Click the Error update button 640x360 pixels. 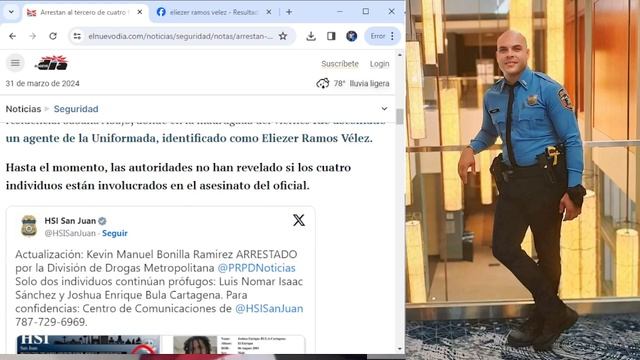pos(378,36)
